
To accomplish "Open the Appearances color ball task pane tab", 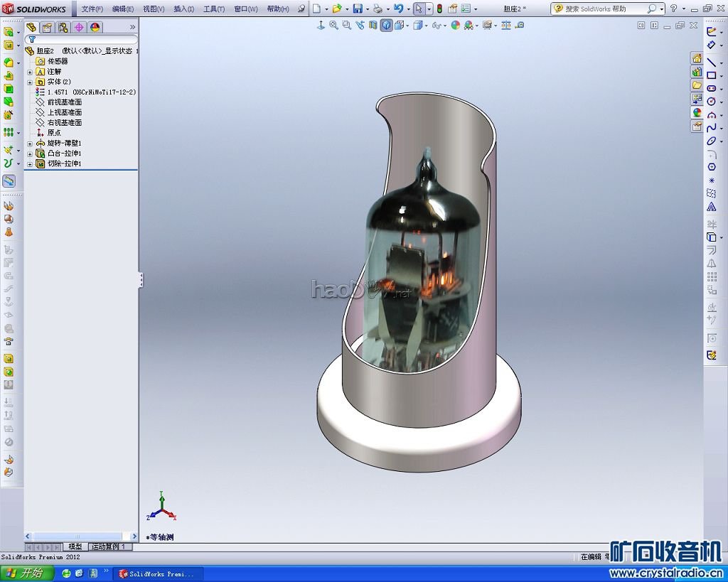I will pos(697,112).
